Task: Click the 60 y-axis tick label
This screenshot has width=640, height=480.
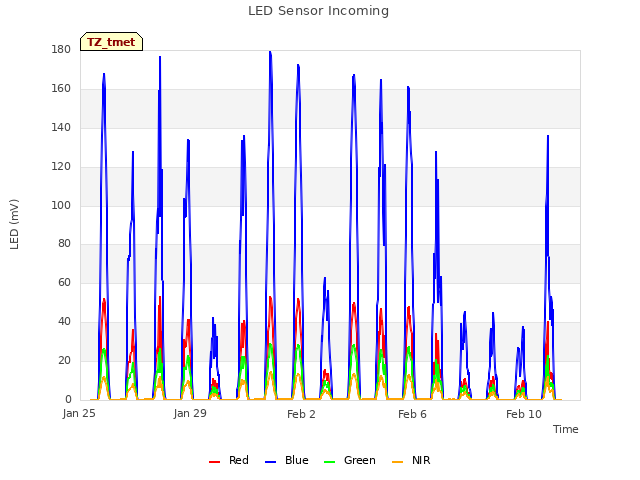Action: pos(64,282)
